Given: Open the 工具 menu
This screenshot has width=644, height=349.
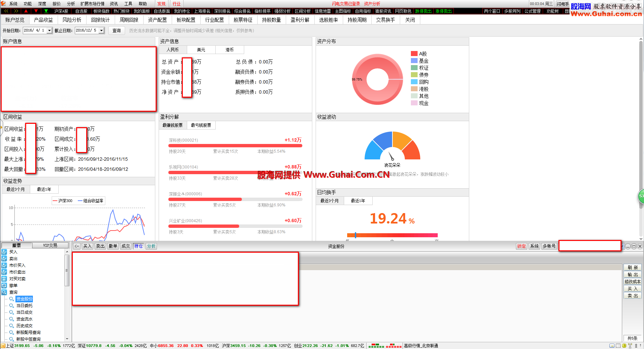Looking at the screenshot, I should coord(128,4).
